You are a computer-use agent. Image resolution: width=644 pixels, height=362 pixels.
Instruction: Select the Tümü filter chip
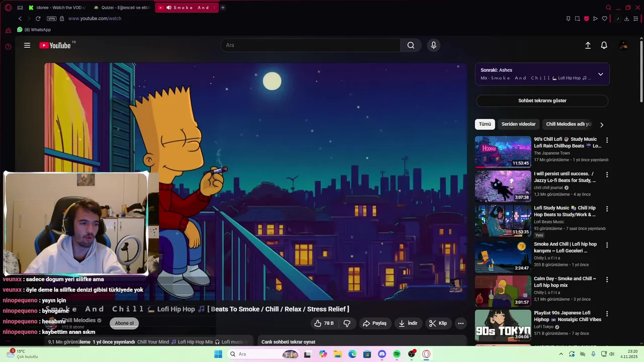tap(485, 124)
